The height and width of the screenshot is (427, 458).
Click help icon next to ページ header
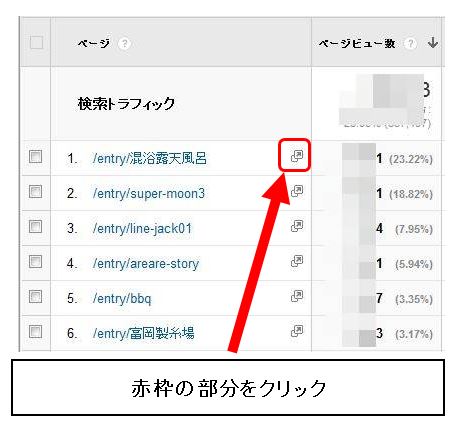124,43
